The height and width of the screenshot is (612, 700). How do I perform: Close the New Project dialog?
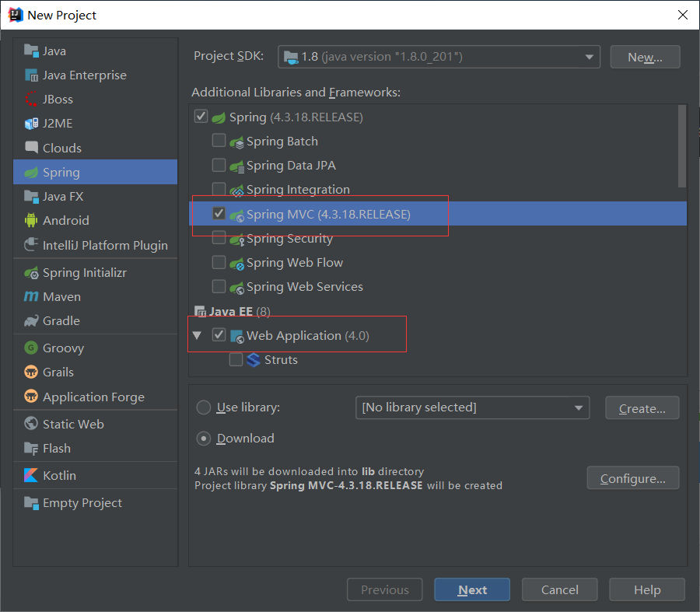683,15
